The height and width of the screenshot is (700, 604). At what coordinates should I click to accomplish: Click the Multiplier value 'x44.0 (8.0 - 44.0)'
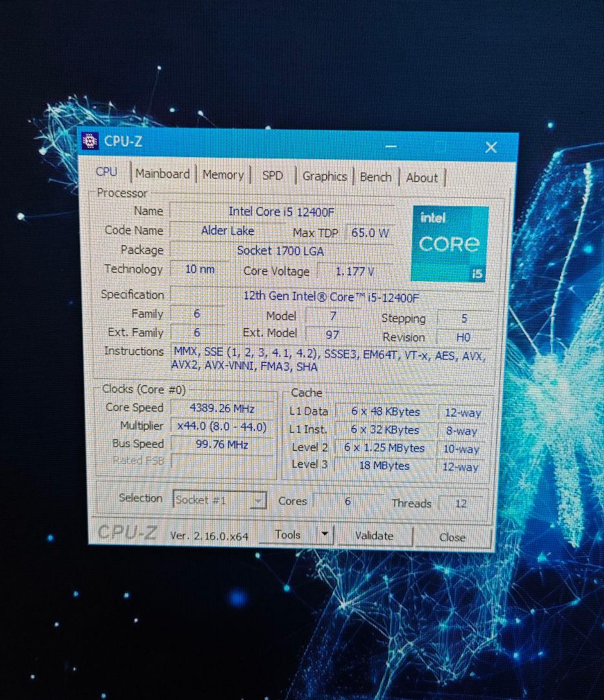222,426
